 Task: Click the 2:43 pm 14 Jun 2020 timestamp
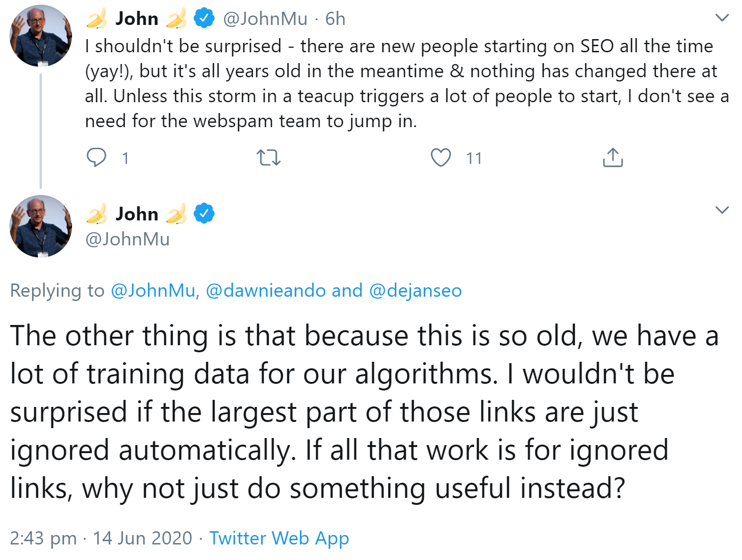pos(101,538)
